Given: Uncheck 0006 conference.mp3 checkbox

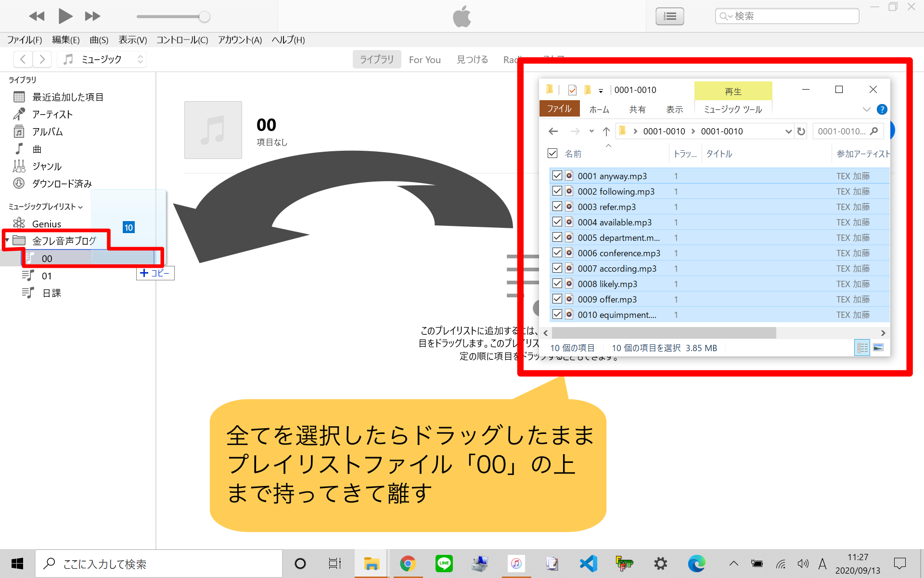Looking at the screenshot, I should click(x=557, y=252).
